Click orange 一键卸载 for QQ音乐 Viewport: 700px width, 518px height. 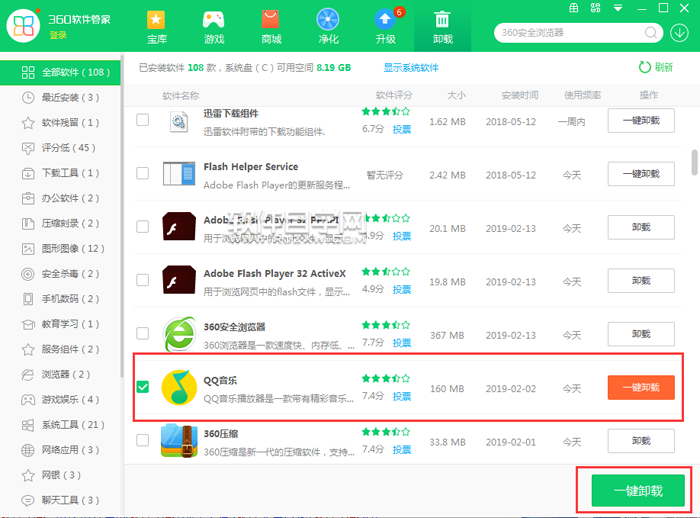[x=641, y=388]
